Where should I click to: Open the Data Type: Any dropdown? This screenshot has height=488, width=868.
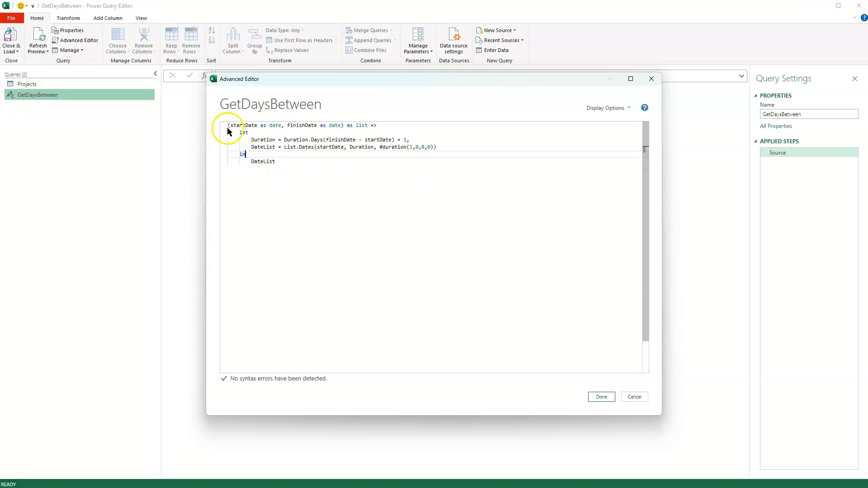tap(284, 30)
